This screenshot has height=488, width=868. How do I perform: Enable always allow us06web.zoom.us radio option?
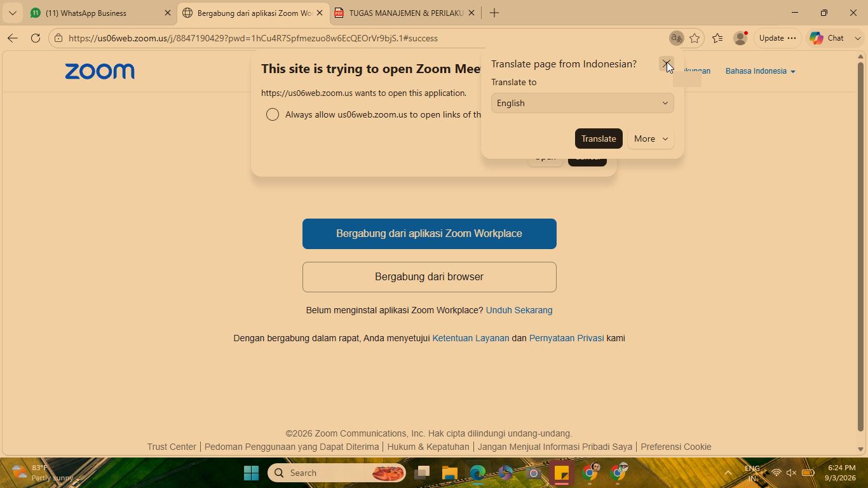(273, 114)
